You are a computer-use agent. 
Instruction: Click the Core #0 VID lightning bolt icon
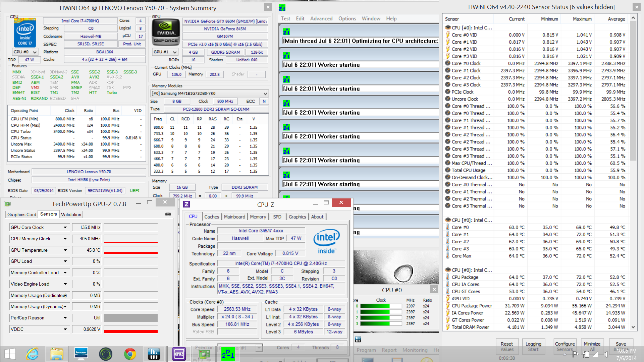click(x=448, y=35)
